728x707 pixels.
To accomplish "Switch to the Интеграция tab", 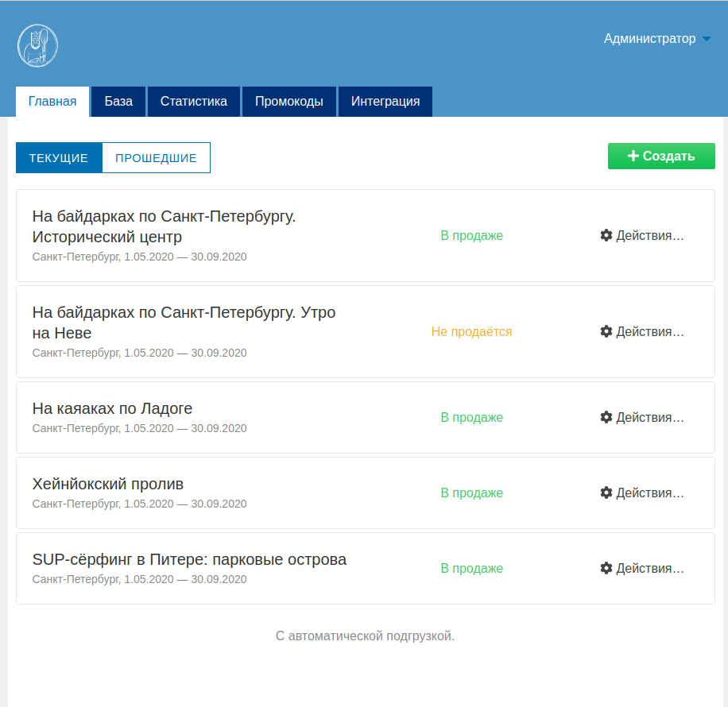I will point(385,102).
